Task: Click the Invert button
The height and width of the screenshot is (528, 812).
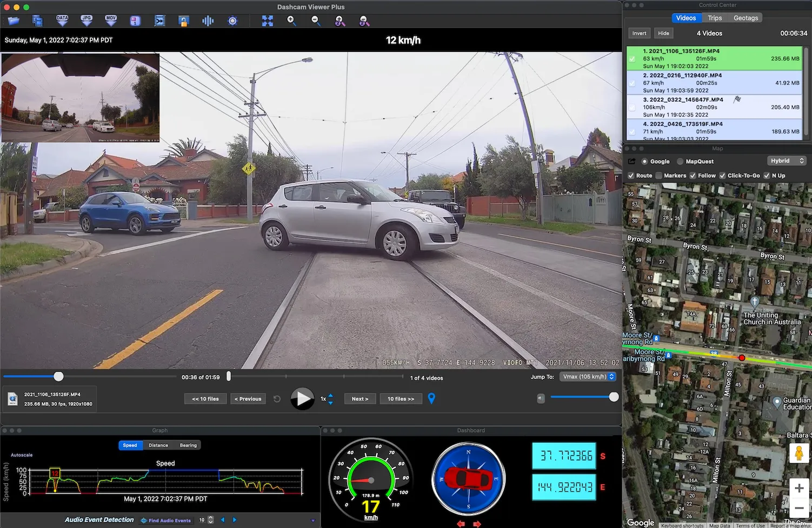Action: [639, 34]
